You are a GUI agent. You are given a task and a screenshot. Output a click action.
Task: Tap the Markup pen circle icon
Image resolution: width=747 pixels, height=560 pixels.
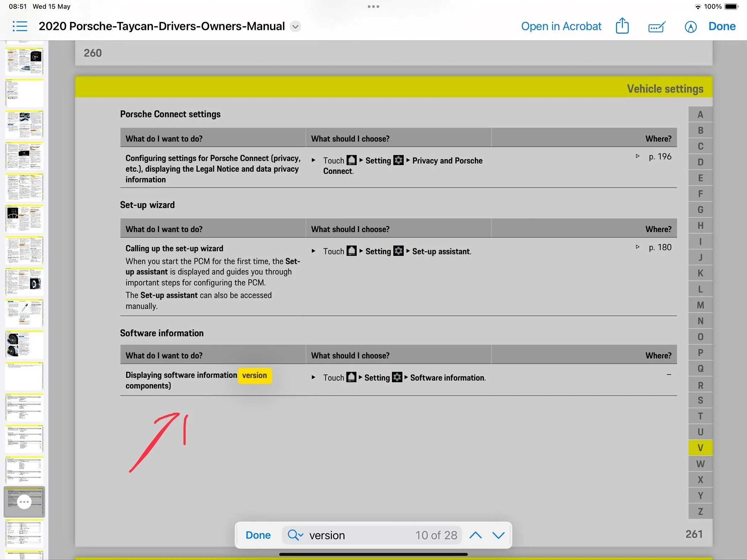[x=690, y=27]
